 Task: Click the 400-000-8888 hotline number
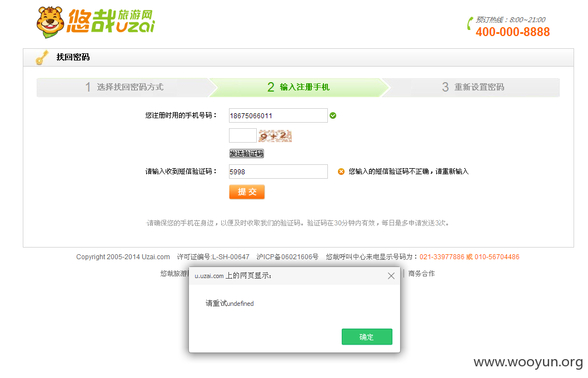(x=512, y=32)
